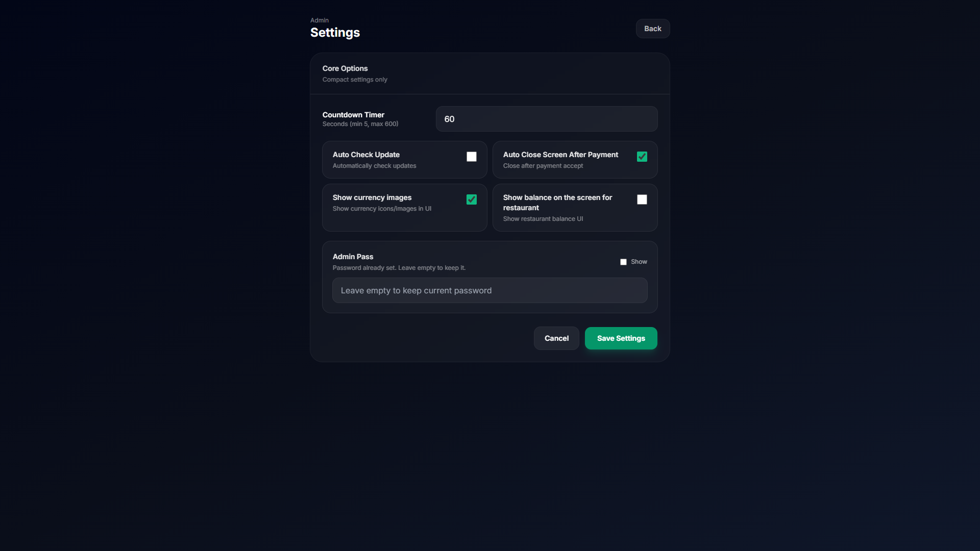
Task: Click the Back button at top right
Action: click(652, 29)
